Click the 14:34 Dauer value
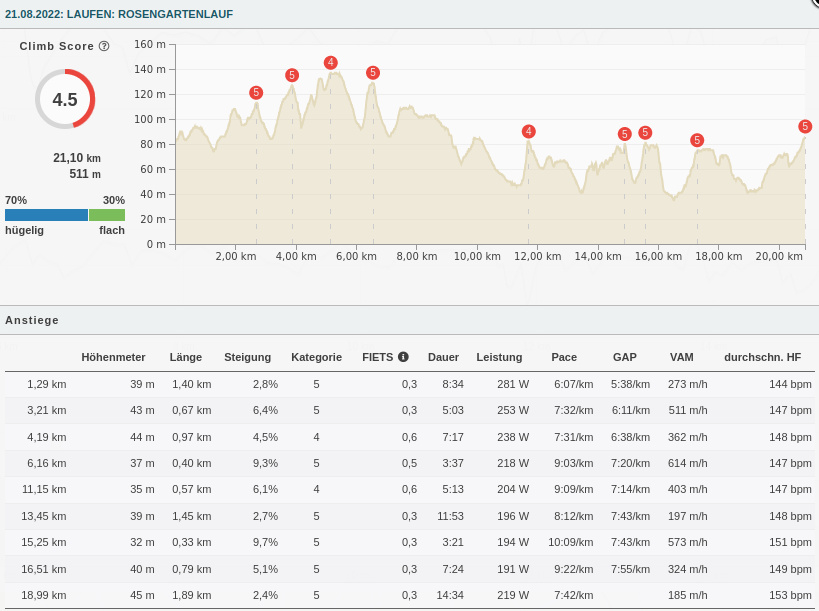This screenshot has width=819, height=611. pyautogui.click(x=450, y=595)
